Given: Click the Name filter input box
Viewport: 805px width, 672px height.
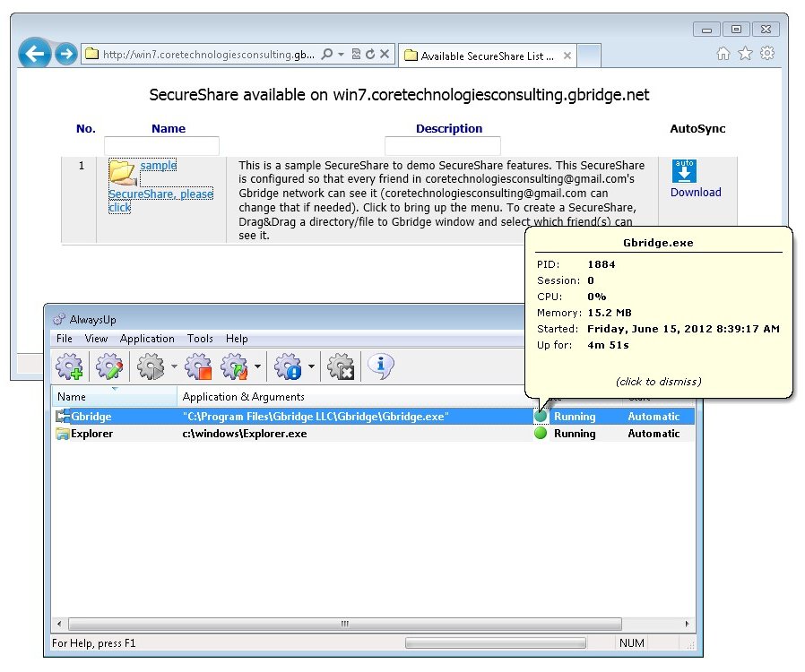Looking at the screenshot, I should (161, 146).
